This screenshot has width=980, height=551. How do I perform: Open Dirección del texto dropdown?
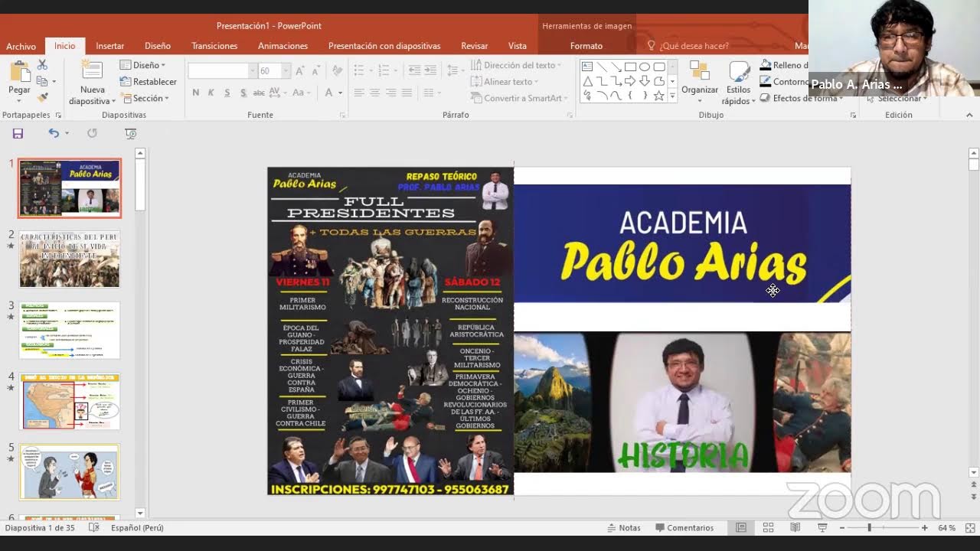[x=515, y=65]
